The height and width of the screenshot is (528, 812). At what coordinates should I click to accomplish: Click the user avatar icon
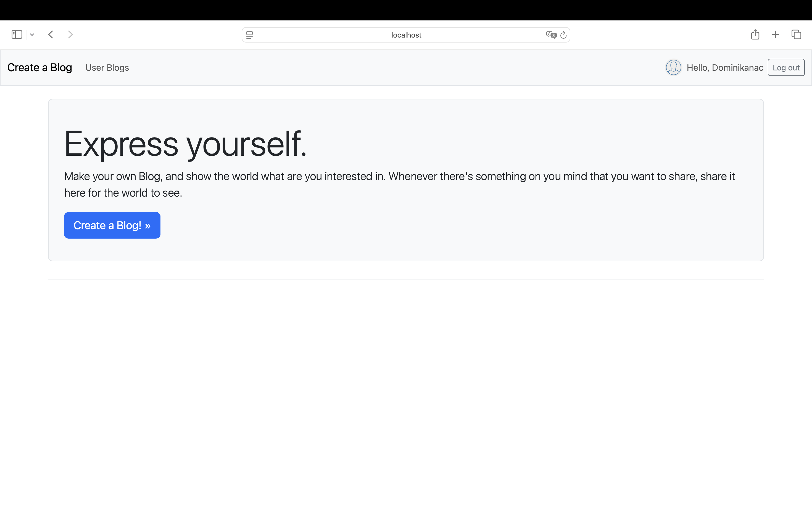pos(673,67)
